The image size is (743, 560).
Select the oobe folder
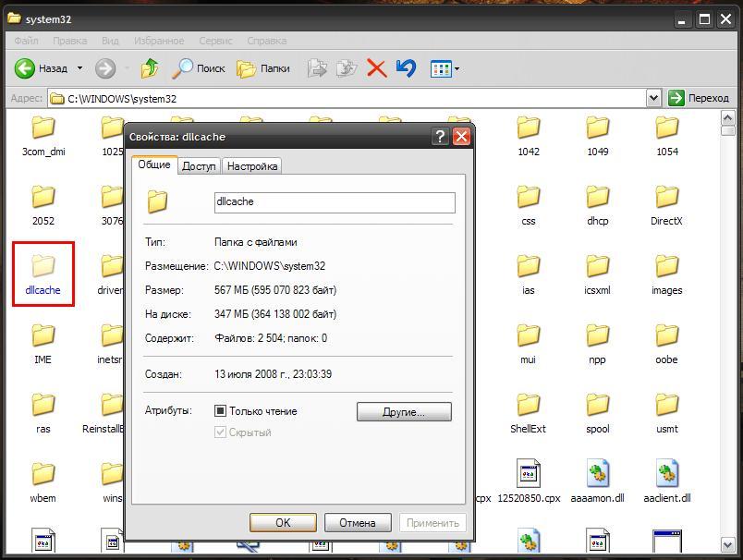click(667, 345)
